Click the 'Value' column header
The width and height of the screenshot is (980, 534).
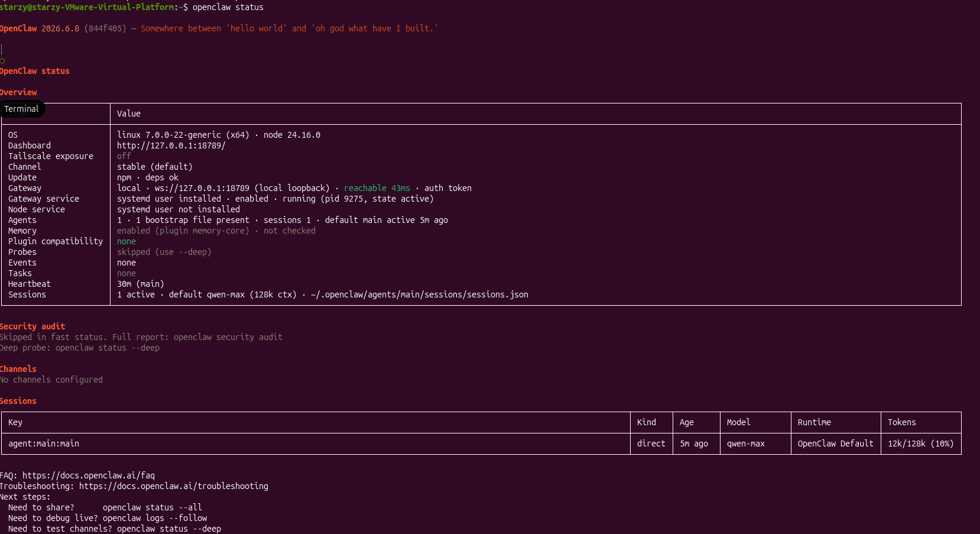click(129, 114)
